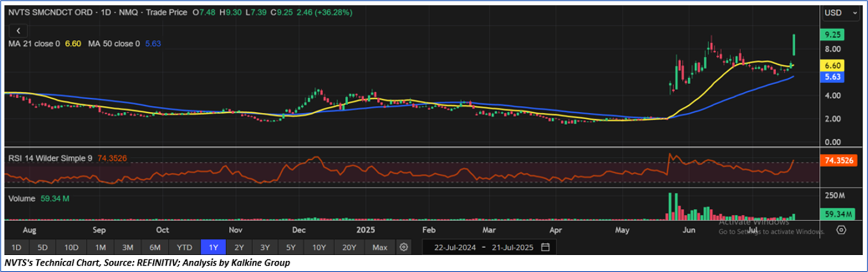Expand the USD currency dropdown

click(840, 13)
